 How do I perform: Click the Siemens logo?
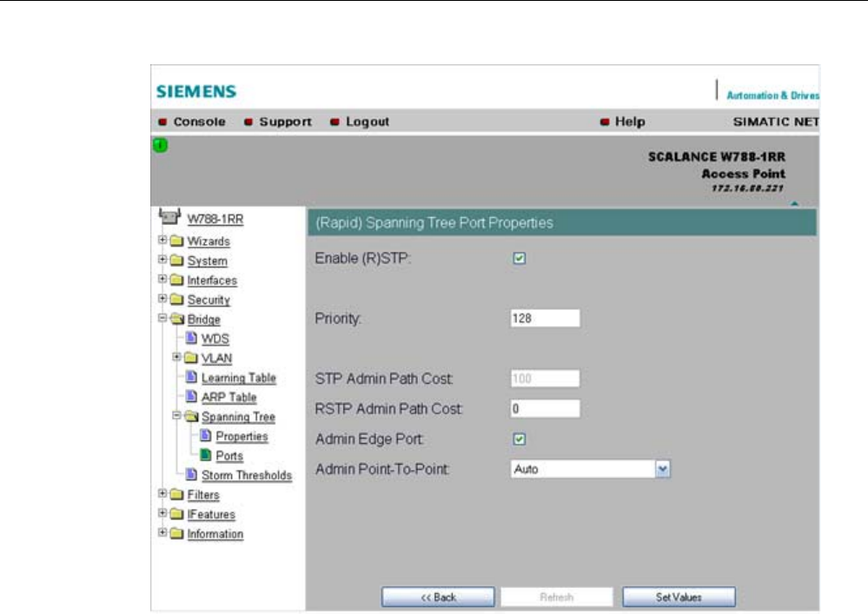click(x=196, y=91)
